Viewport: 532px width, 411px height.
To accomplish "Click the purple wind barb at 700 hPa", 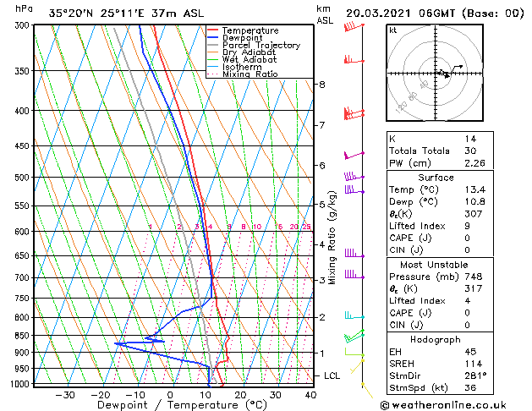I will click(354, 274).
